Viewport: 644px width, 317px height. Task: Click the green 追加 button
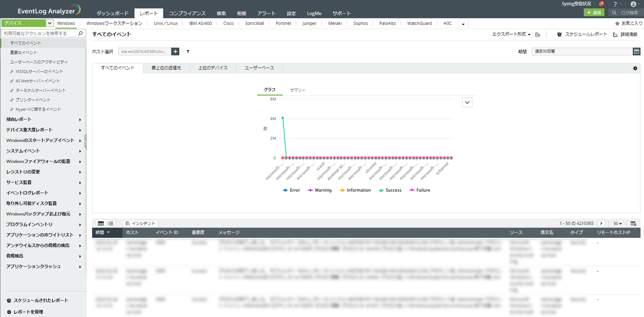[594, 13]
